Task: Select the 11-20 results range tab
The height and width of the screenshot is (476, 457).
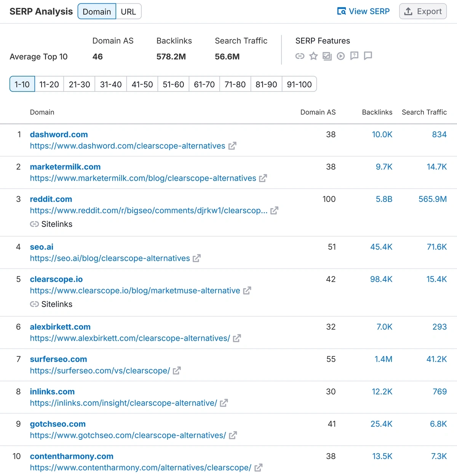Action: coord(49,84)
